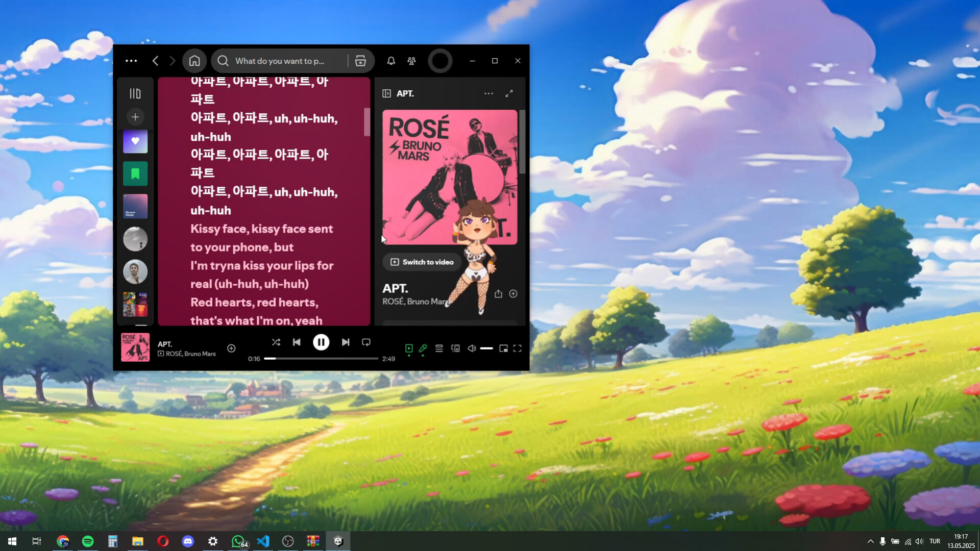Open the Queue icon
The height and width of the screenshot is (551, 980).
tap(439, 348)
